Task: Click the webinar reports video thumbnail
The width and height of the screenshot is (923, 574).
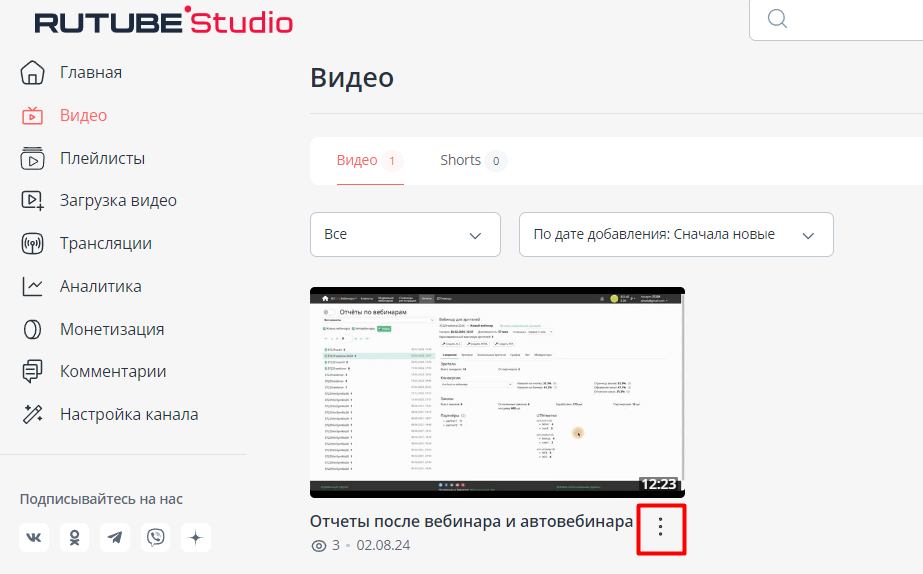Action: [x=497, y=392]
